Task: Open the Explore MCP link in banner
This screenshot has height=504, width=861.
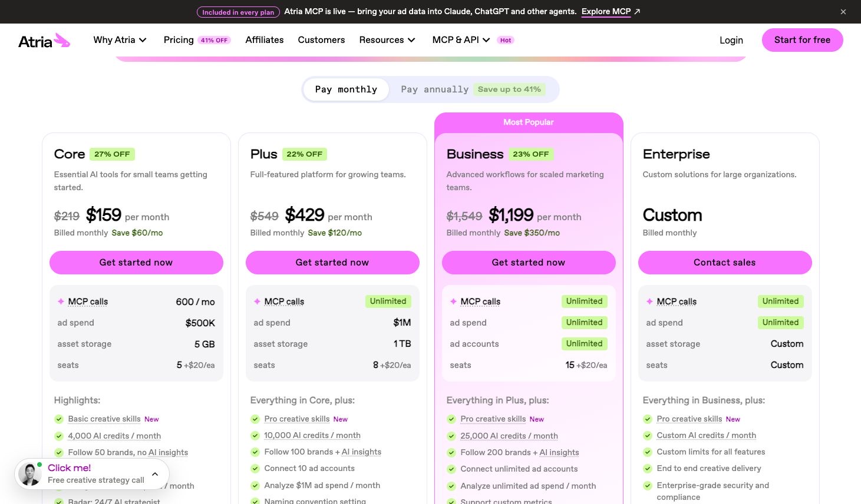Action: [611, 11]
